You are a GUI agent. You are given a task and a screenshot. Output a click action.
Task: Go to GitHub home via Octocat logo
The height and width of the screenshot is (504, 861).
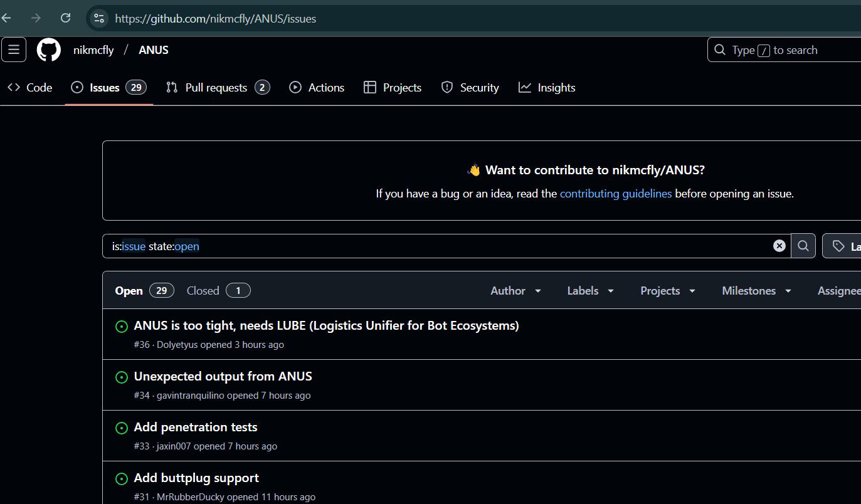pyautogui.click(x=49, y=50)
